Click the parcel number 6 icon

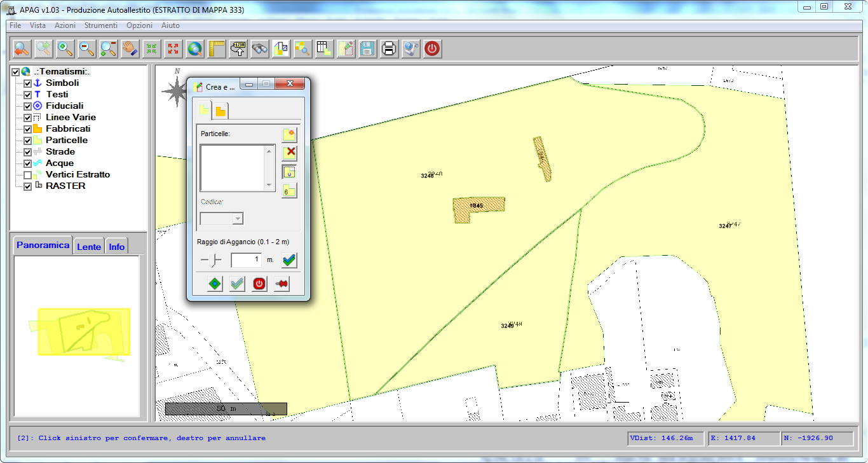(290, 191)
